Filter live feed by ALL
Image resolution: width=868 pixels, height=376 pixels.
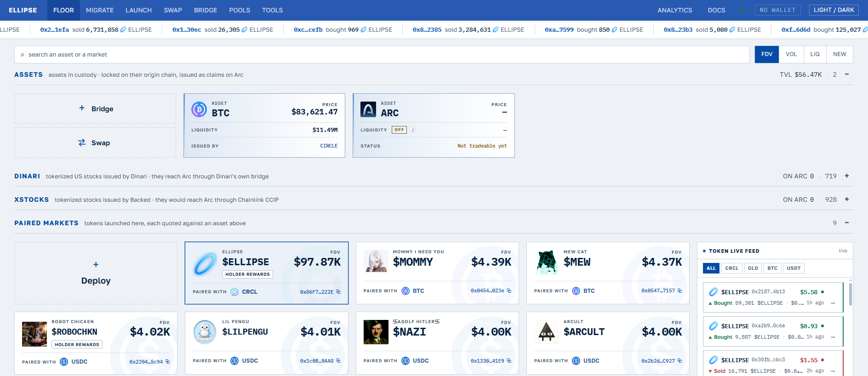711,268
